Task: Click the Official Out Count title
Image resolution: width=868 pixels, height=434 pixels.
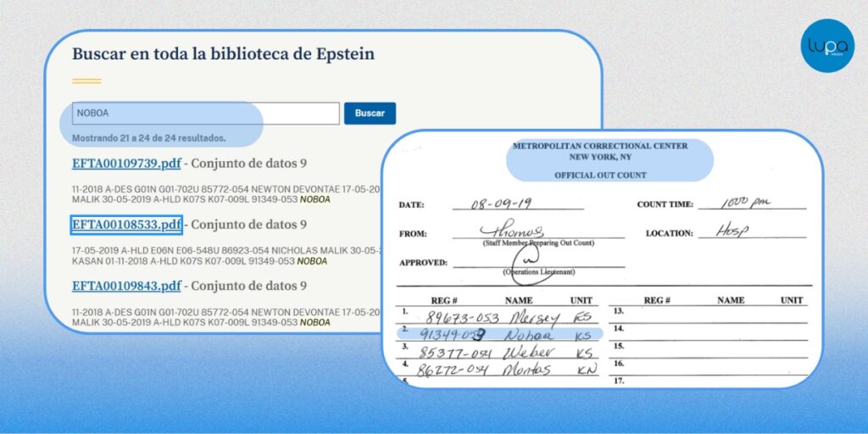Action: coord(600,175)
